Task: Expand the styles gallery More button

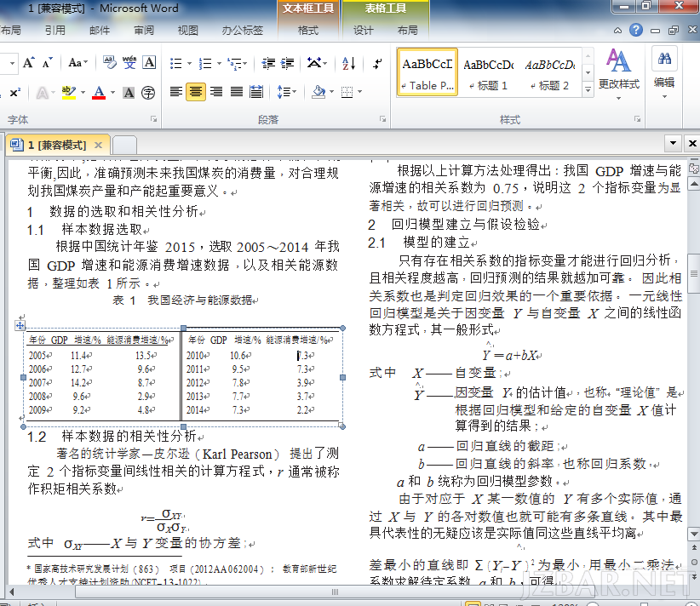Action: [x=588, y=90]
